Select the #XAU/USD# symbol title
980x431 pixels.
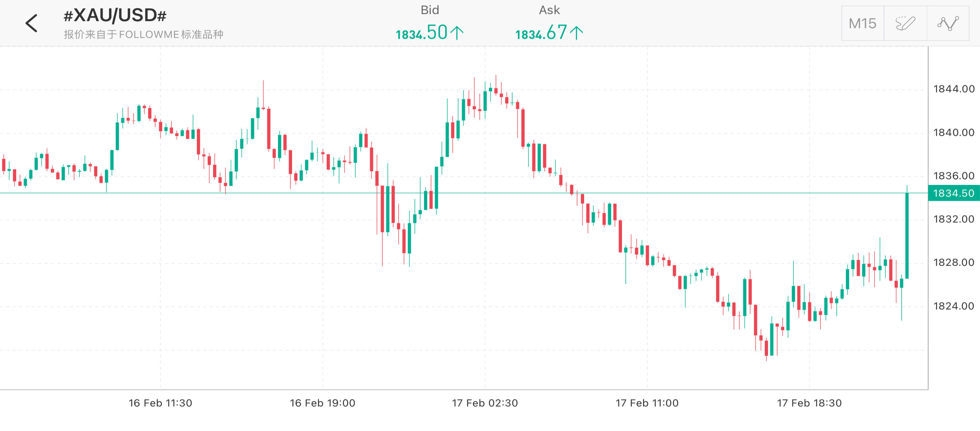click(115, 16)
